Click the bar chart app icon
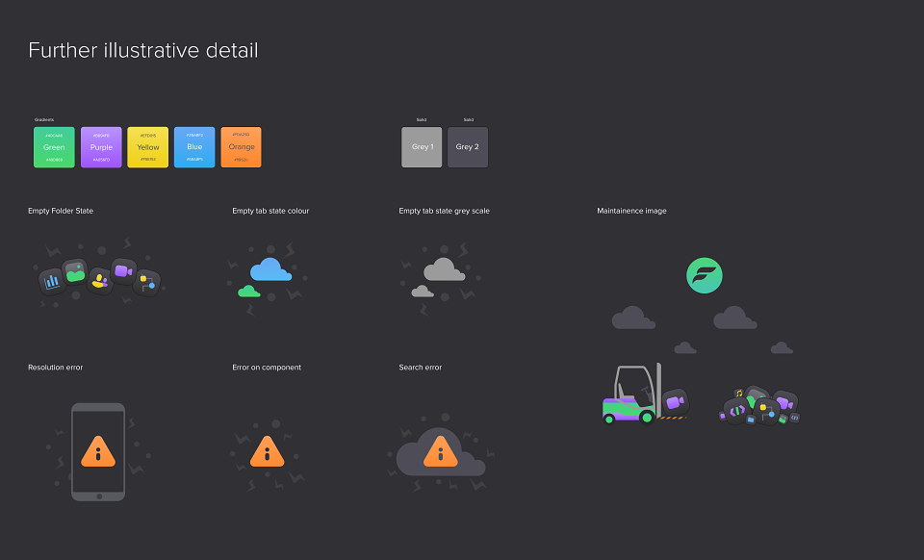This screenshot has width=924, height=560. [x=52, y=281]
